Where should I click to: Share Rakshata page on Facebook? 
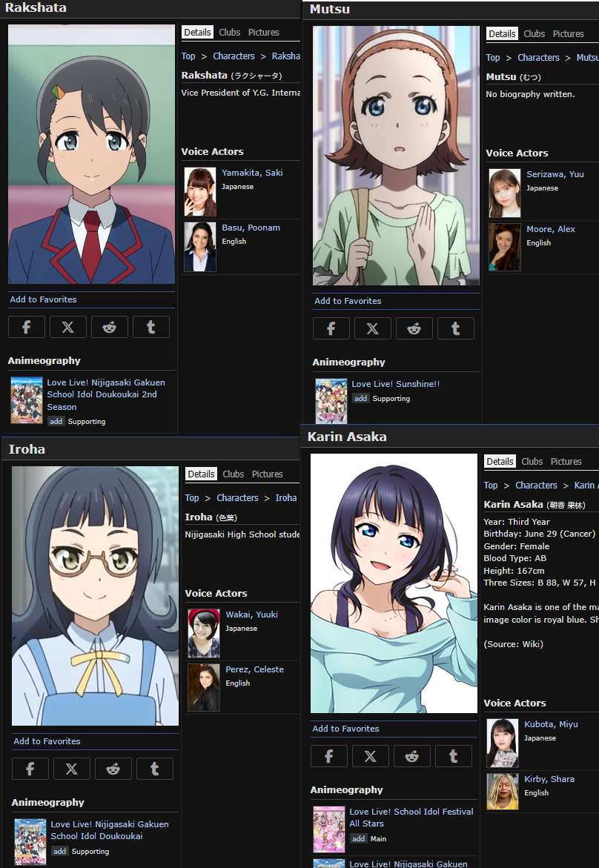[x=27, y=327]
